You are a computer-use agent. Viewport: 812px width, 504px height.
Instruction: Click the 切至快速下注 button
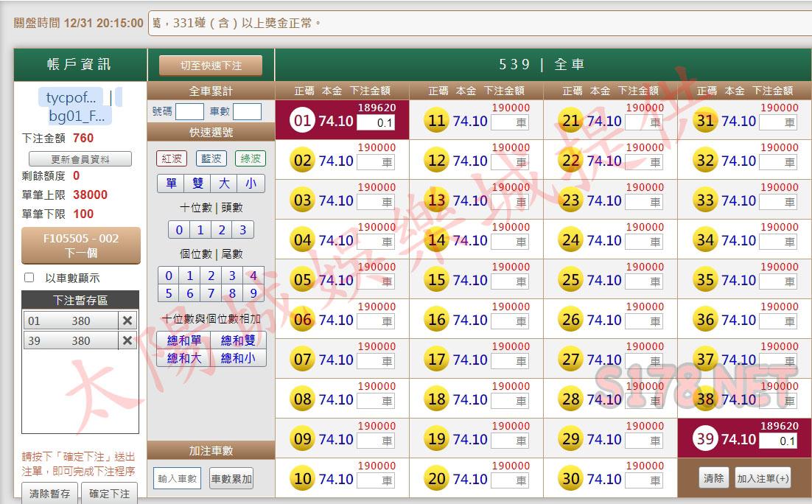[x=211, y=66]
